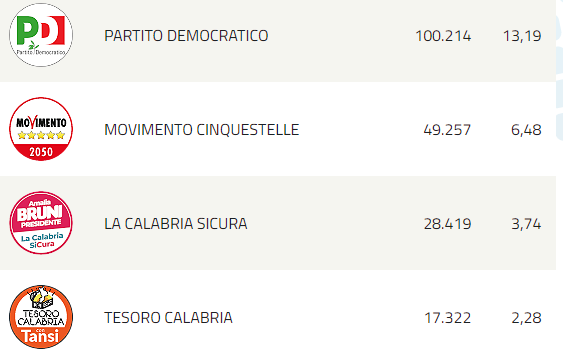
Task: Click the five yellow stars in Movimento logo
Action: [x=41, y=135]
